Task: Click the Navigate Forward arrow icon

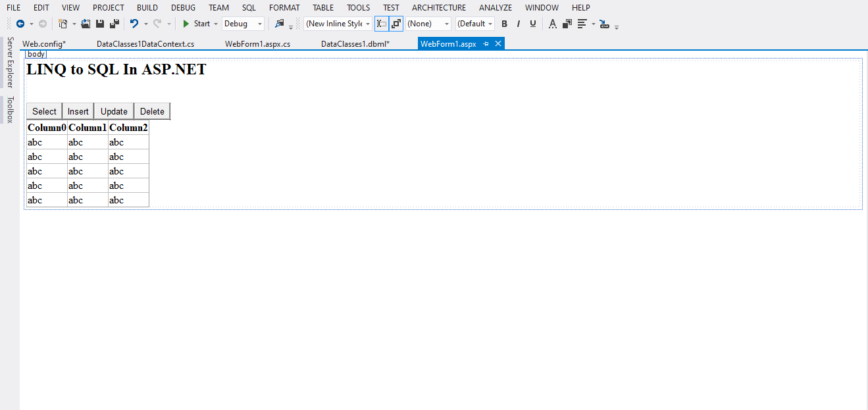Action: click(x=43, y=24)
